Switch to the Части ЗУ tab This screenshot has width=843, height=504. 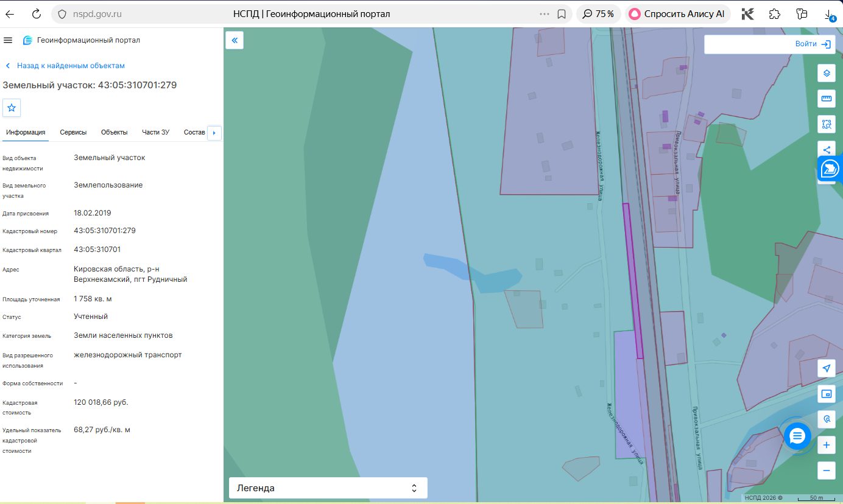pos(155,132)
